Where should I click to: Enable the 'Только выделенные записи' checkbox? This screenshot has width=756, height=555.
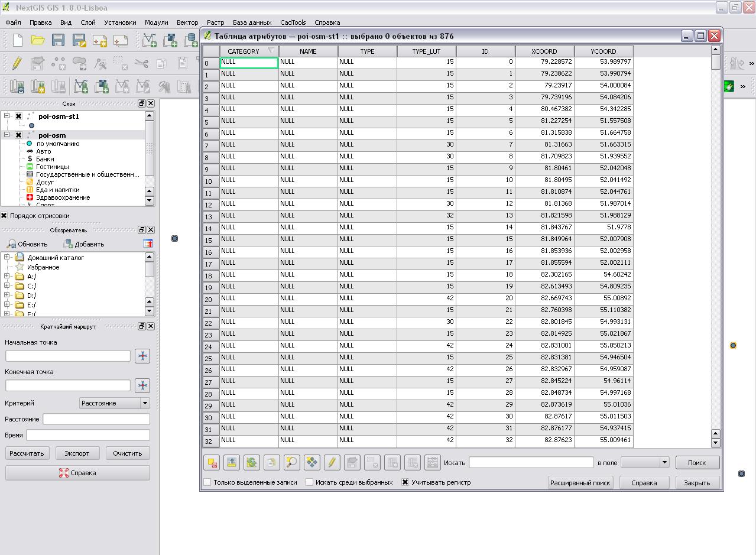[207, 482]
